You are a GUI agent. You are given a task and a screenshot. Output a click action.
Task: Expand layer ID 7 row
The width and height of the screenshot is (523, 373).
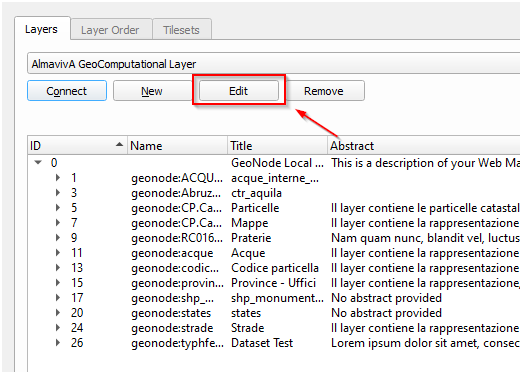click(58, 223)
